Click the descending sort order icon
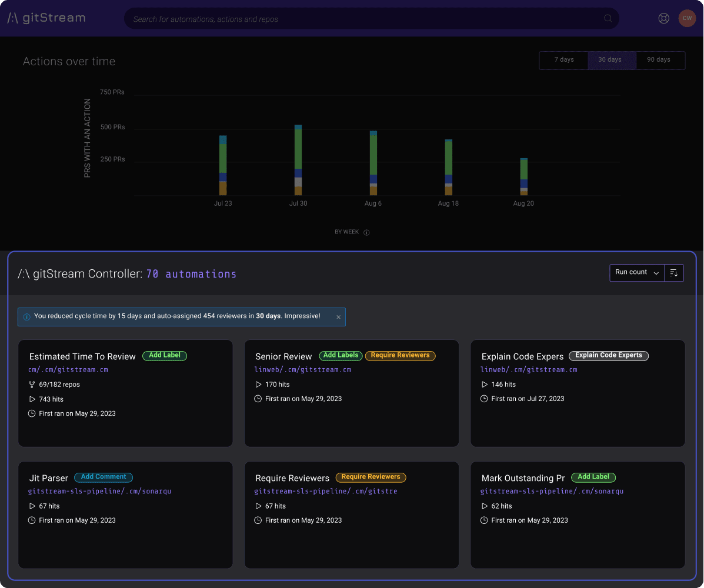Viewport: 704px width, 588px height. click(674, 272)
